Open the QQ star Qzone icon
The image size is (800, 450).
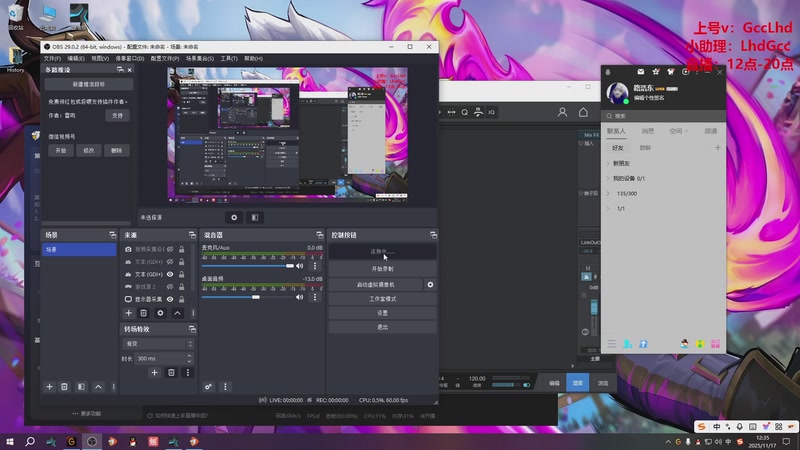coord(656,72)
